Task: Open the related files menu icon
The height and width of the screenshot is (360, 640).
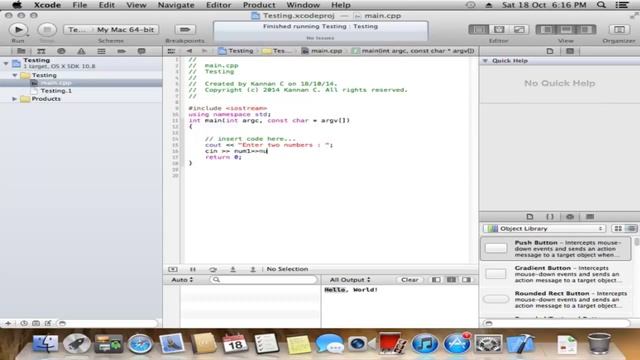Action: (171, 51)
